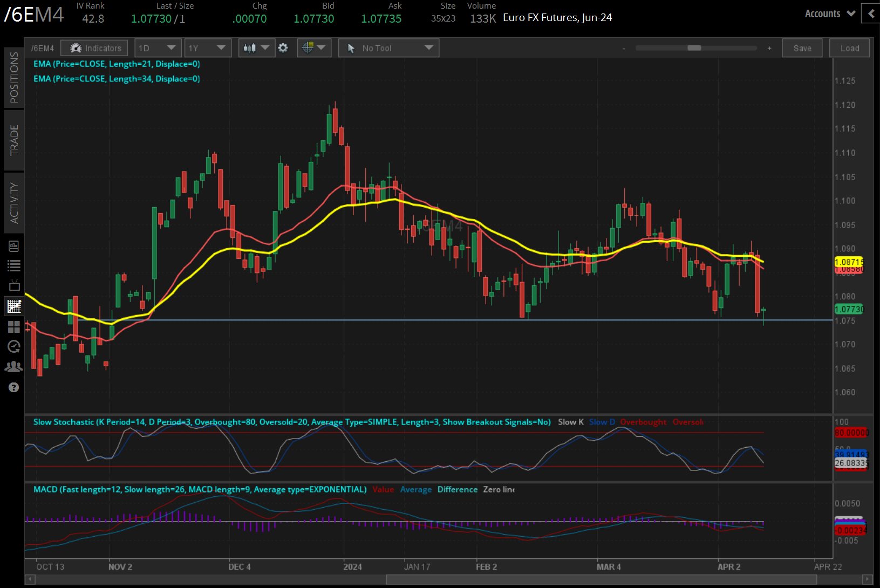Open the chart settings gear
This screenshot has width=880, height=588.
pyautogui.click(x=283, y=48)
